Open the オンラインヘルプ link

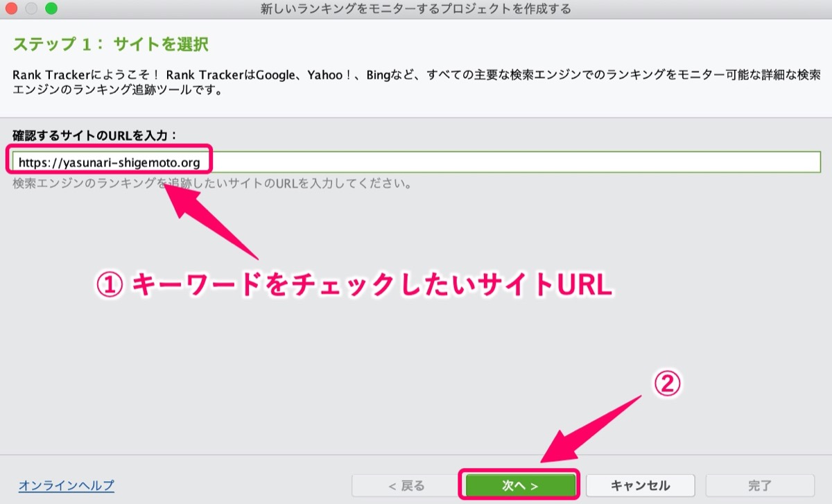coord(66,486)
